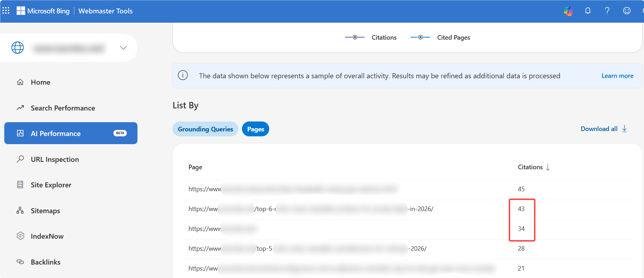
Task: Toggle the Cited Pages legend series
Action: (x=440, y=38)
